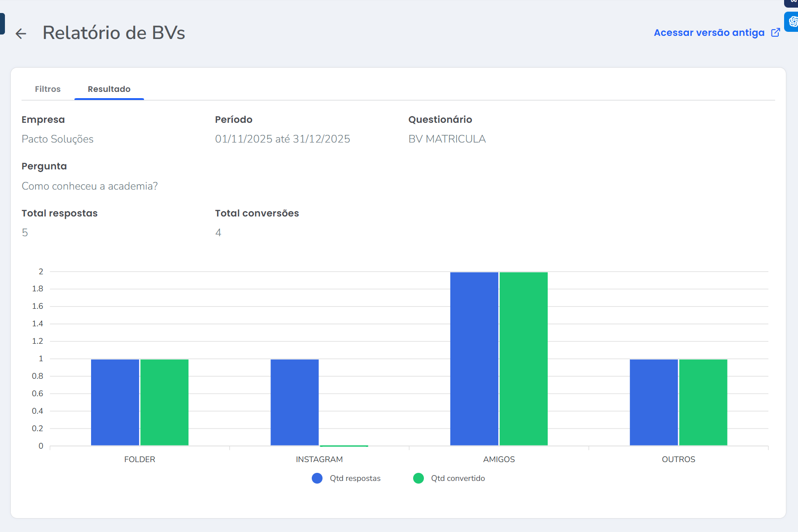
Task: Toggle the Qtd respostas legend series
Action: (355, 478)
